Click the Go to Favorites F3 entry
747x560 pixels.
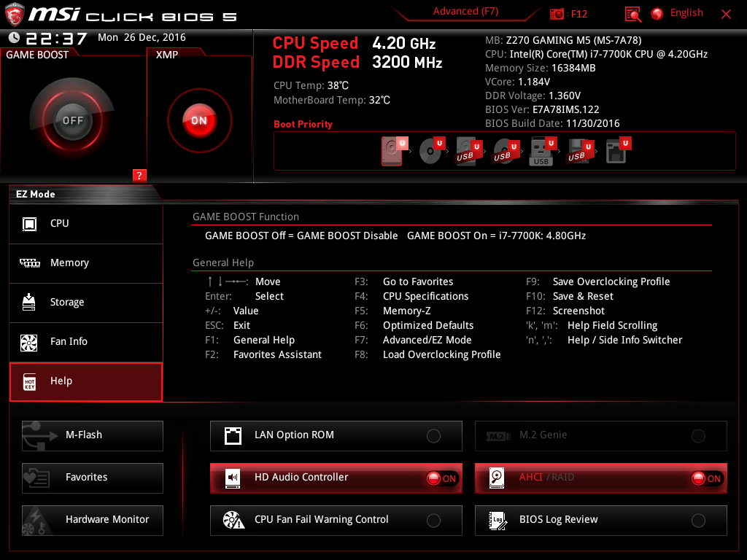pyautogui.click(x=404, y=281)
